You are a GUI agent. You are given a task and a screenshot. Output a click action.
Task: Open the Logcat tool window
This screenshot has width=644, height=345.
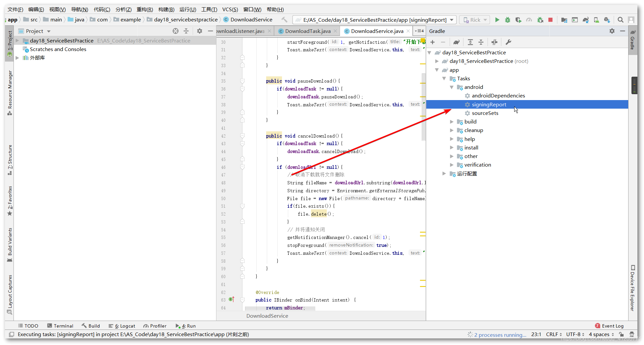pyautogui.click(x=122, y=326)
